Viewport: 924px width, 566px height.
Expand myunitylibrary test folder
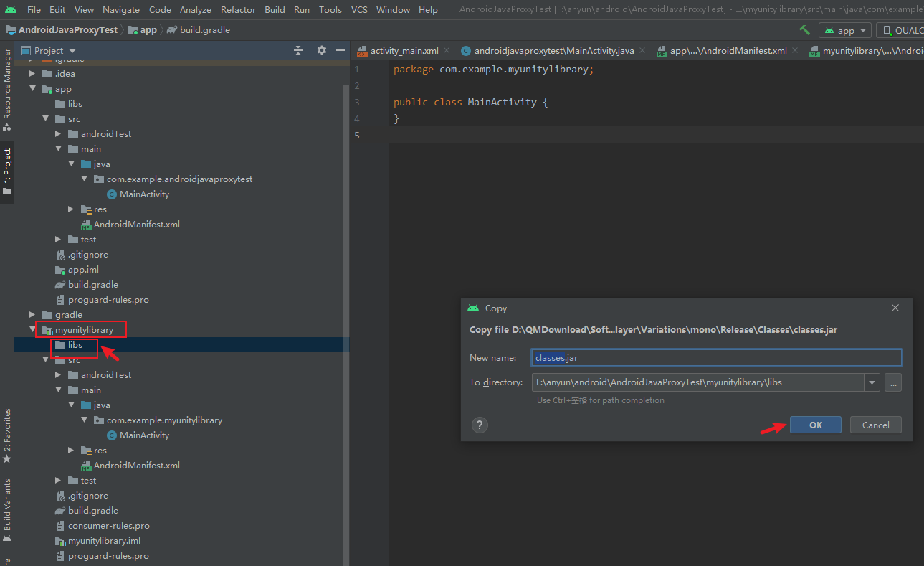(x=58, y=480)
